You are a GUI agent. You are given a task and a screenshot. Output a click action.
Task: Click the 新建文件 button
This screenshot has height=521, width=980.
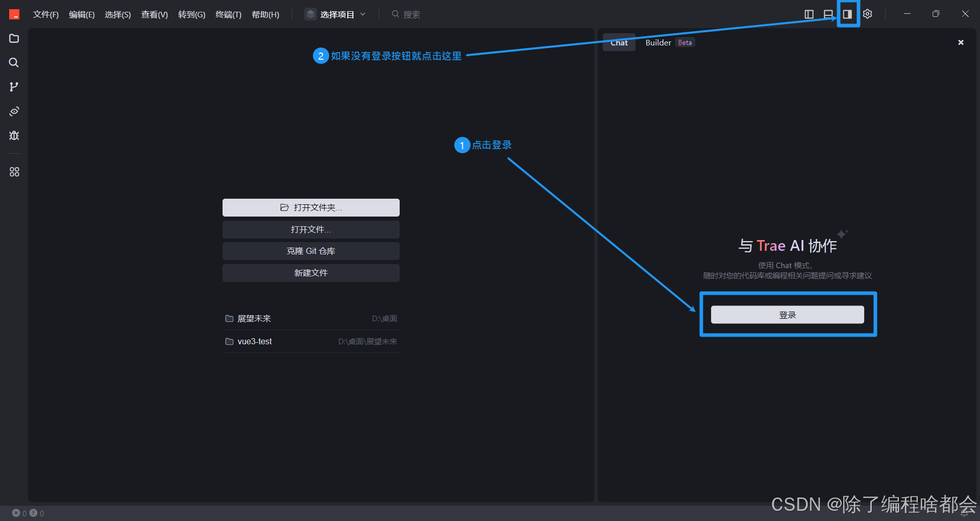click(311, 273)
